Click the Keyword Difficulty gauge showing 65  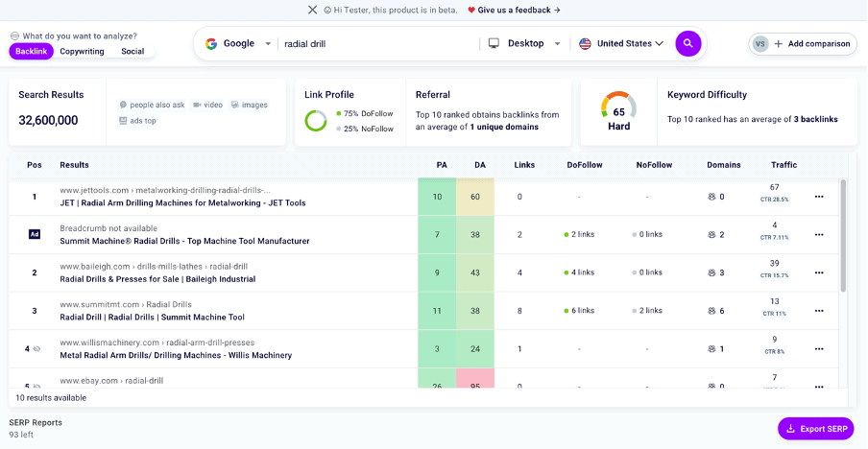click(x=618, y=106)
